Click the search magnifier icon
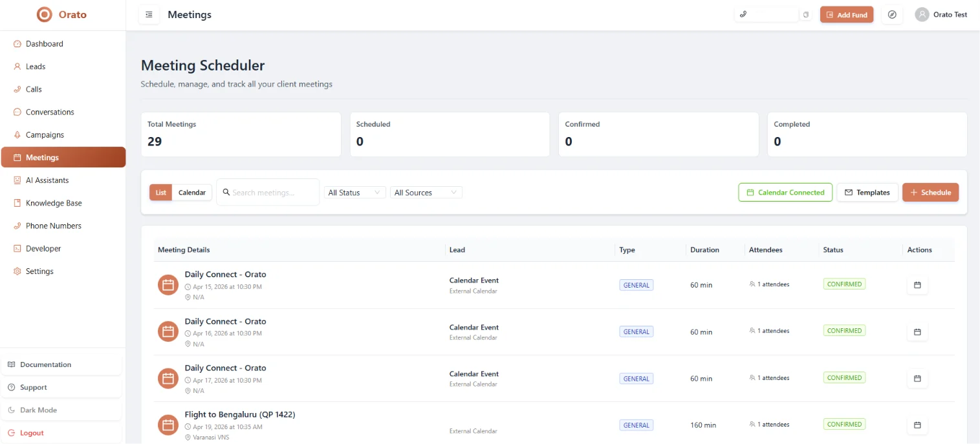The width and height of the screenshot is (980, 444). [x=226, y=192]
